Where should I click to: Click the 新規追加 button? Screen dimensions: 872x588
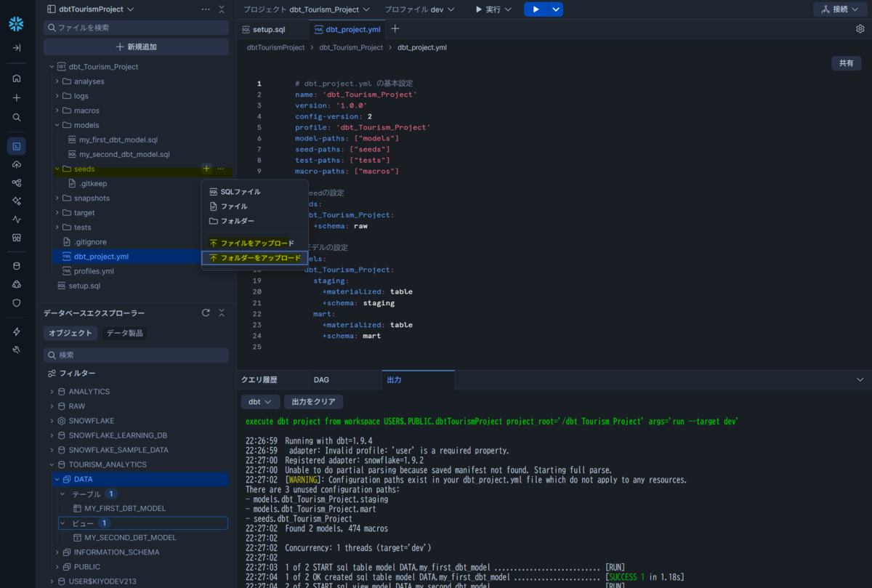coord(136,47)
